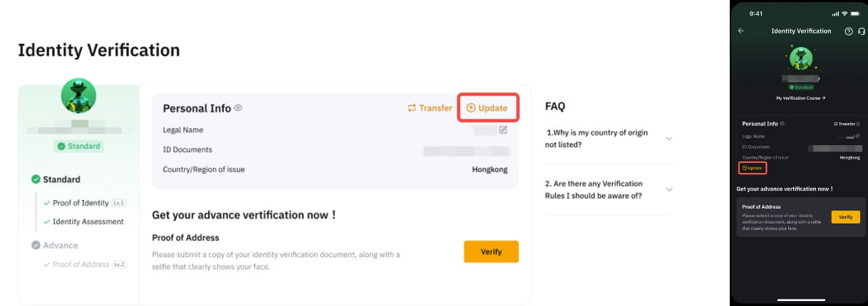Click the desktop Update button
The height and width of the screenshot is (306, 868).
(487, 108)
